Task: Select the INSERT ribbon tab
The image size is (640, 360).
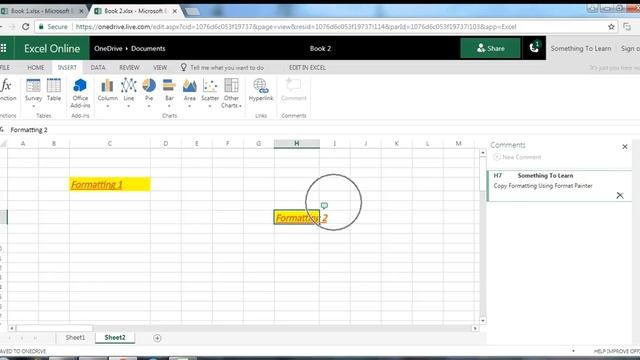Action: point(67,67)
